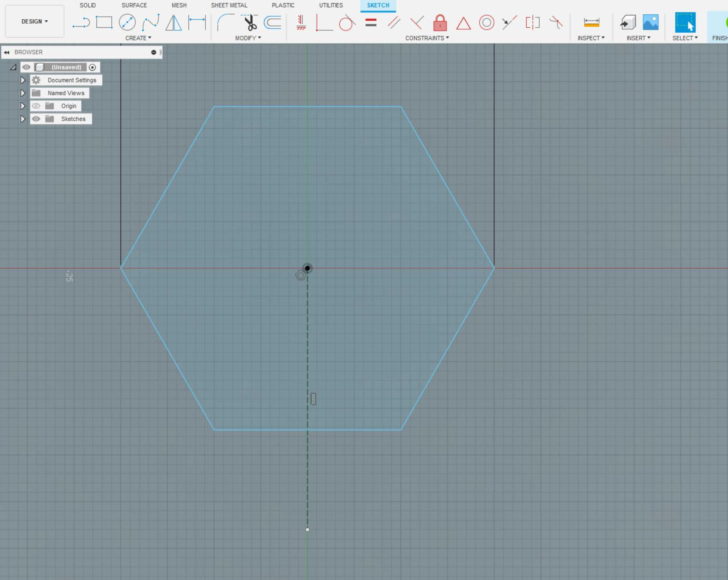
Task: Expand the Sketches node
Action: pos(23,119)
